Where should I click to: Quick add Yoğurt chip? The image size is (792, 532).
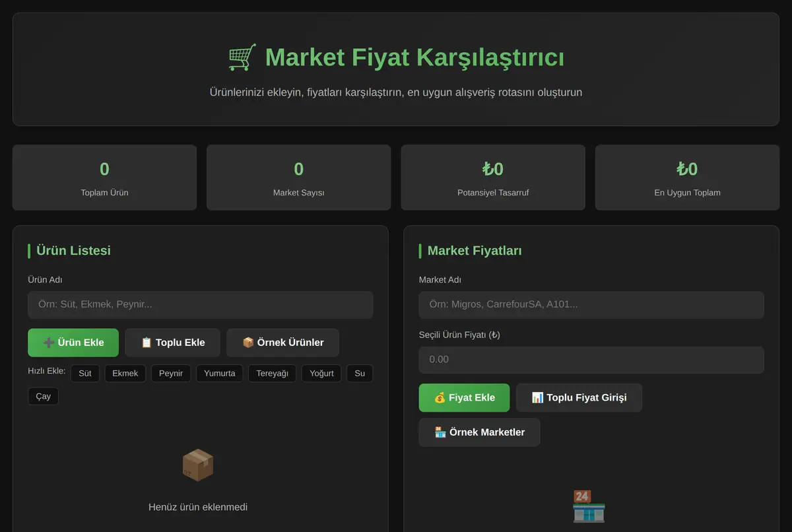coord(322,373)
